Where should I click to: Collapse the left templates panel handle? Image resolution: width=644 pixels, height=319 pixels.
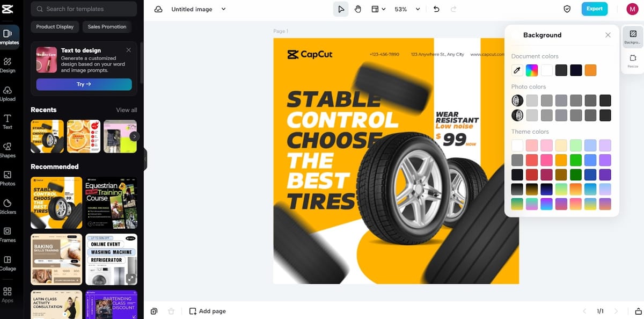tap(145, 160)
